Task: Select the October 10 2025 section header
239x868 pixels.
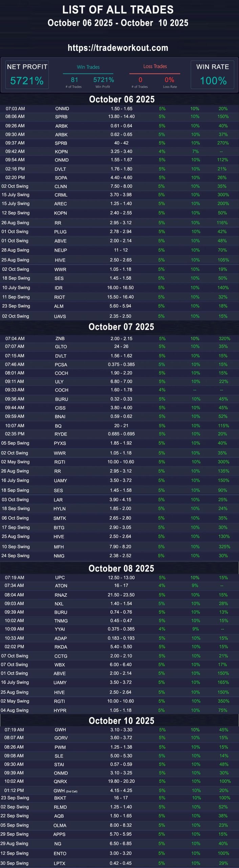Action: (121, 721)
